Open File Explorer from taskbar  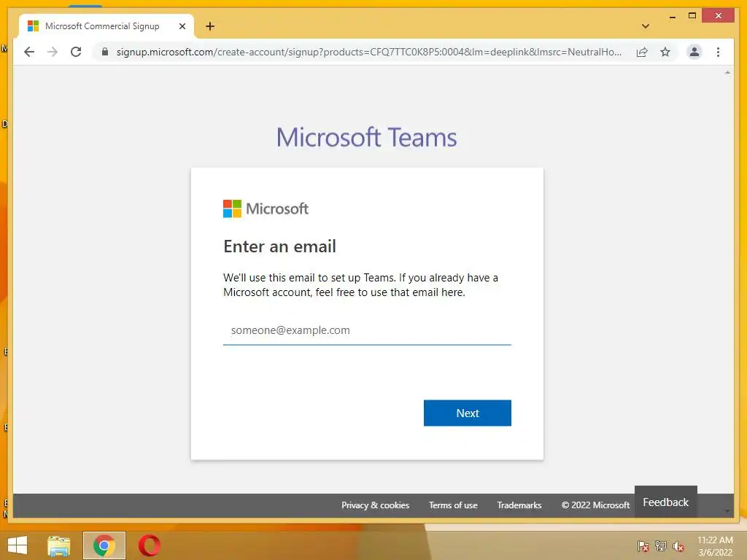pyautogui.click(x=59, y=545)
